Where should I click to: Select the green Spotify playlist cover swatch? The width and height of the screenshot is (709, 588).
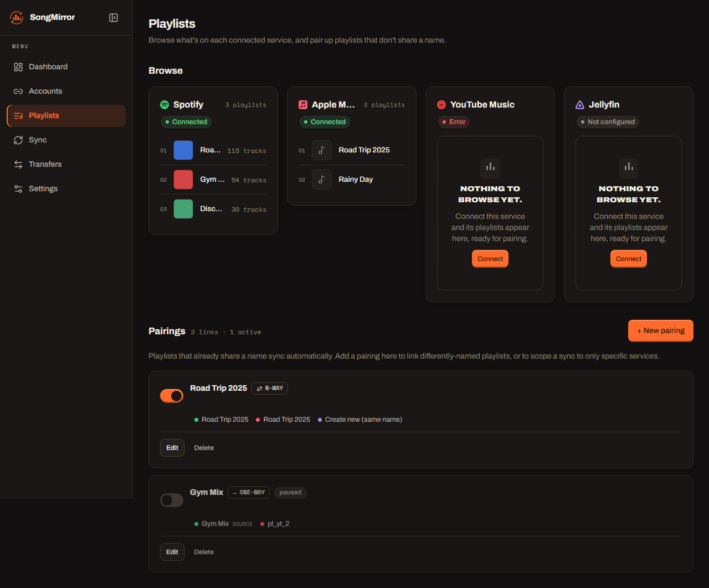point(183,209)
